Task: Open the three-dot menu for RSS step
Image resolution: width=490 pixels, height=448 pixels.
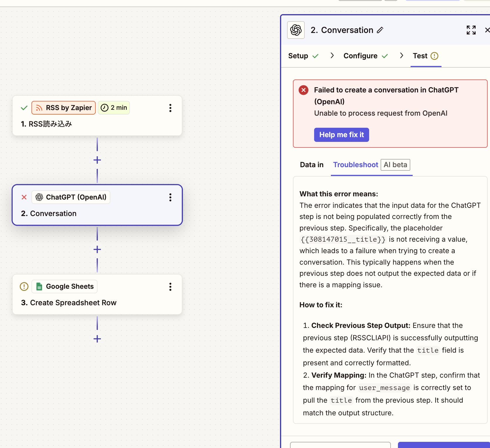Action: click(170, 108)
